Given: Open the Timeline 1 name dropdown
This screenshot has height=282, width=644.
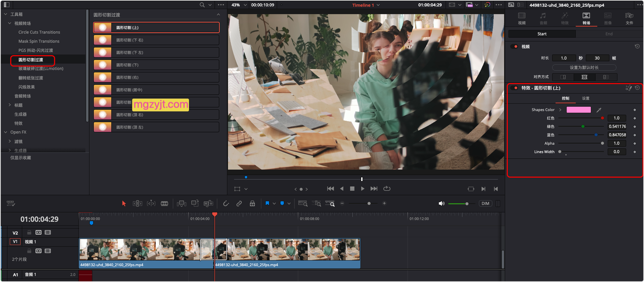Looking at the screenshot, I should click(x=366, y=5).
